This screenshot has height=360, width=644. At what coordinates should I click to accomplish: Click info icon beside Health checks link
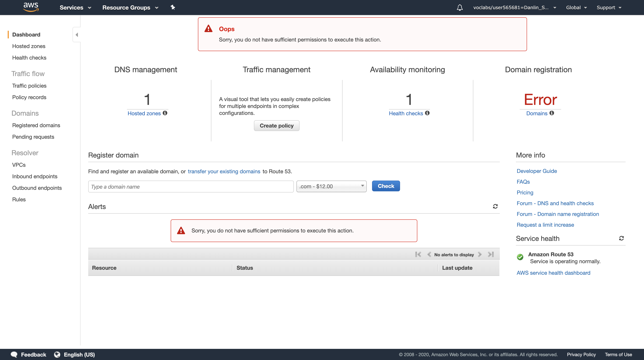427,113
